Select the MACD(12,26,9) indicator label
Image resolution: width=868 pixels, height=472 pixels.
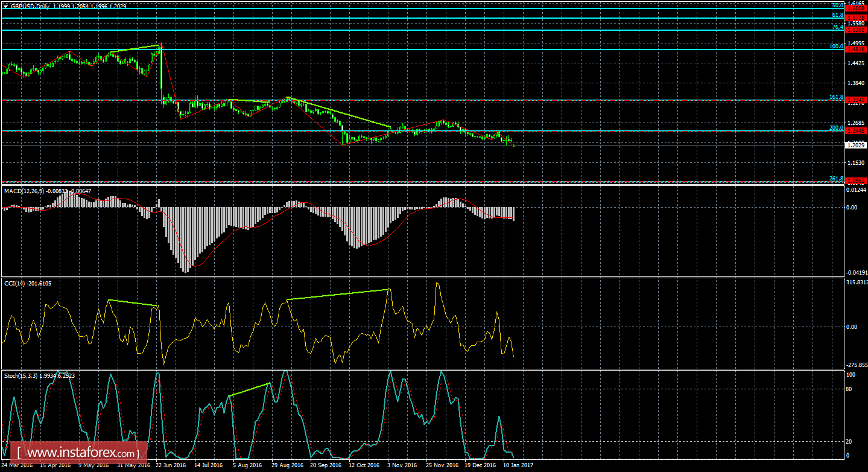click(24, 191)
